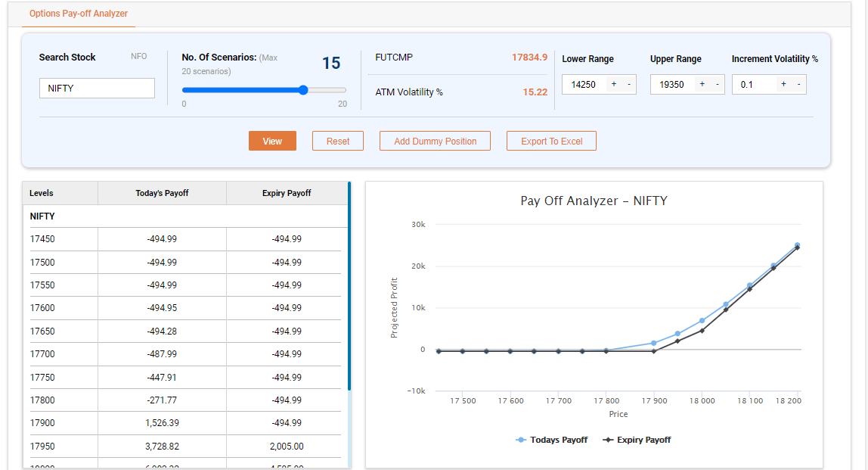
Task: Increase Increment Volatility with plus button
Action: click(x=783, y=85)
